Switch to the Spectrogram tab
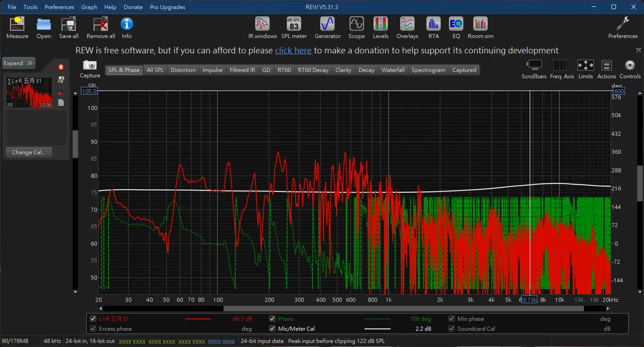Viewport: 644px width, 347px height. (x=428, y=70)
